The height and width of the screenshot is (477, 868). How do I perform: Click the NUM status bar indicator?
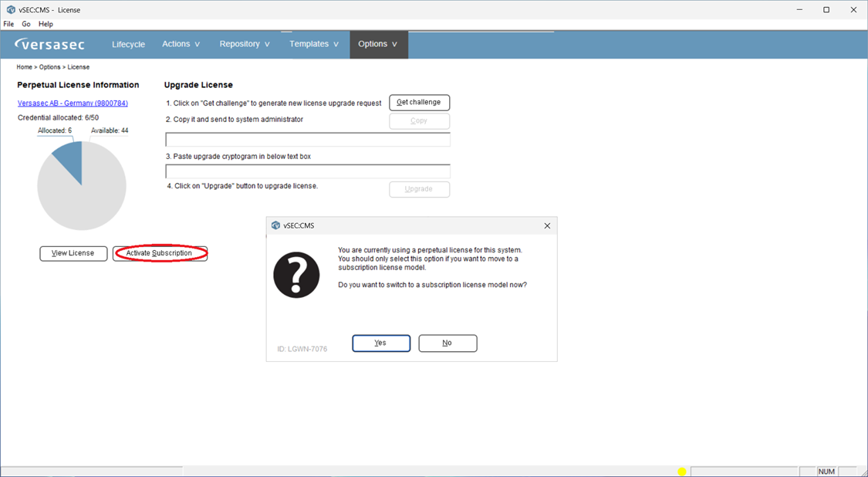point(826,472)
